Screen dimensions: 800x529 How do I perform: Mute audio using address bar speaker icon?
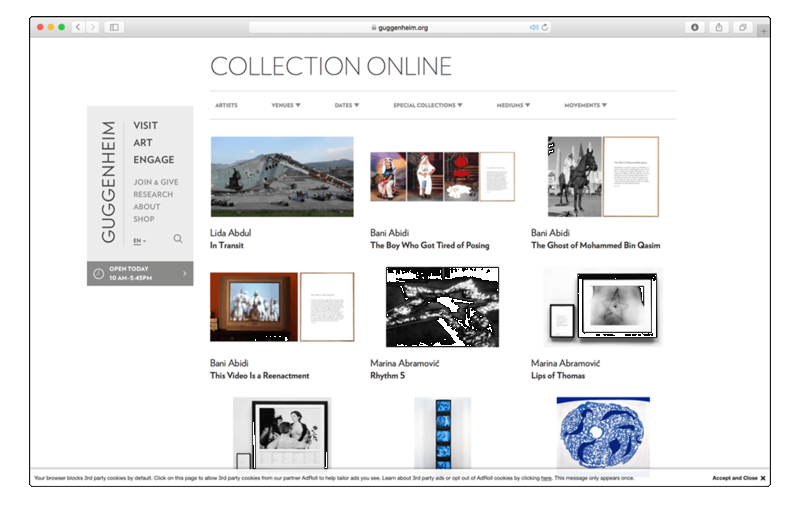[533, 27]
